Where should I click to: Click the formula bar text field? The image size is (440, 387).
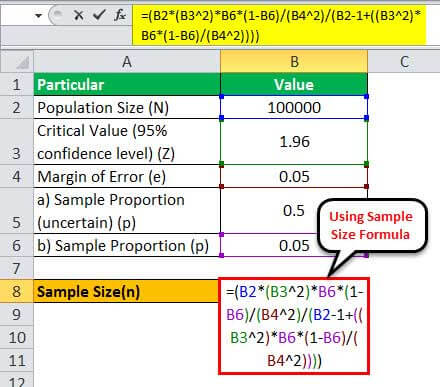[x=279, y=25]
